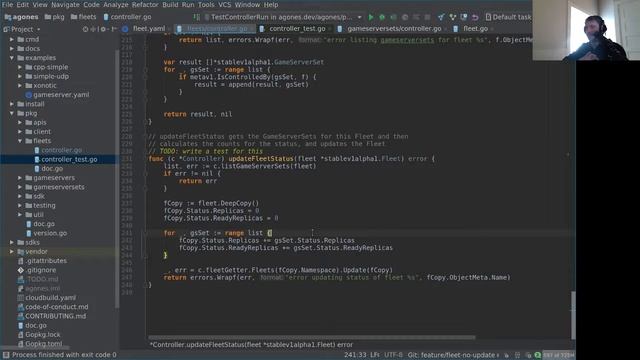Expand the cpp-simple folder
This screenshot has width=640, height=360.
pyautogui.click(x=20, y=67)
